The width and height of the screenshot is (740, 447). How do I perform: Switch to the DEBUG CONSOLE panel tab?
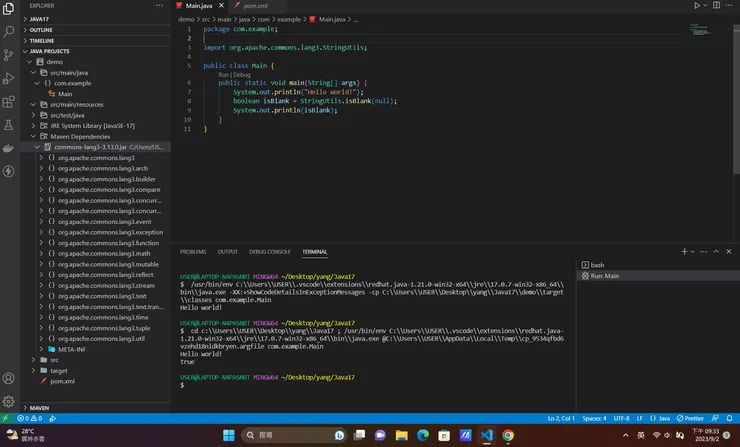[269, 252]
